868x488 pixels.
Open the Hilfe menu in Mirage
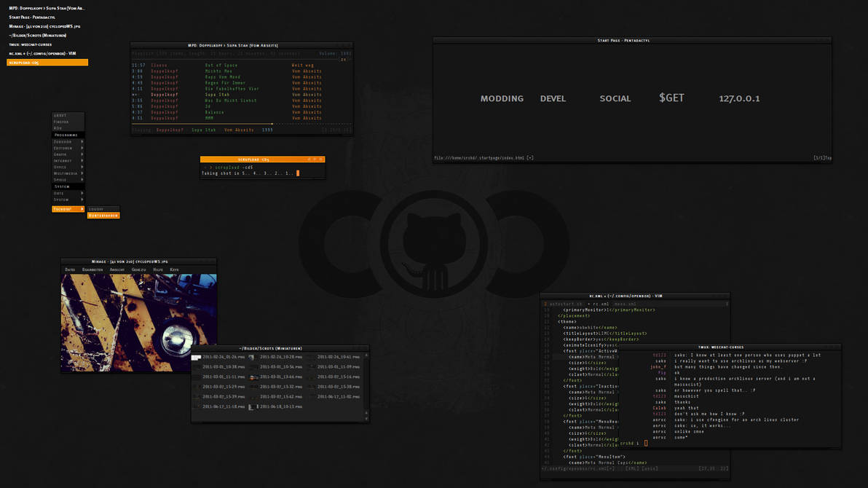(158, 269)
